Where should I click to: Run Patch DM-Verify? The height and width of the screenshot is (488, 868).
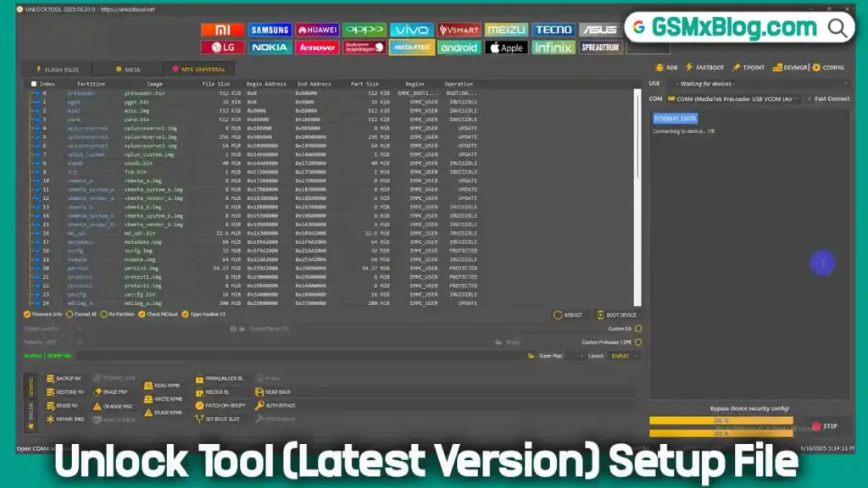click(221, 406)
